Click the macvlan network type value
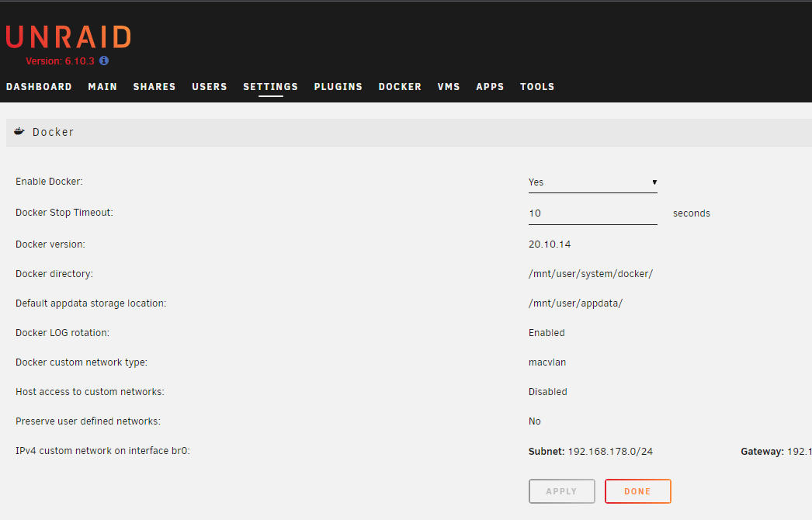Screen dimensions: 812x520 (x=547, y=362)
